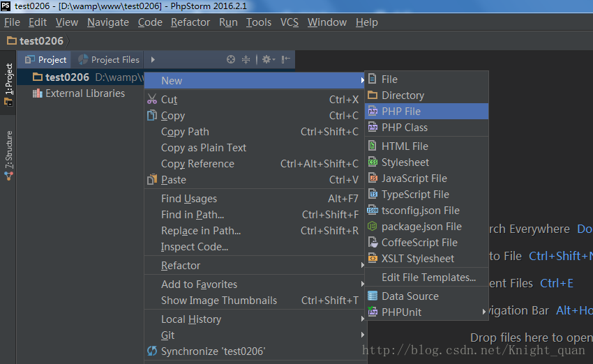593x364 pixels.
Task: Click the PHPUnit icon
Action: tap(373, 312)
